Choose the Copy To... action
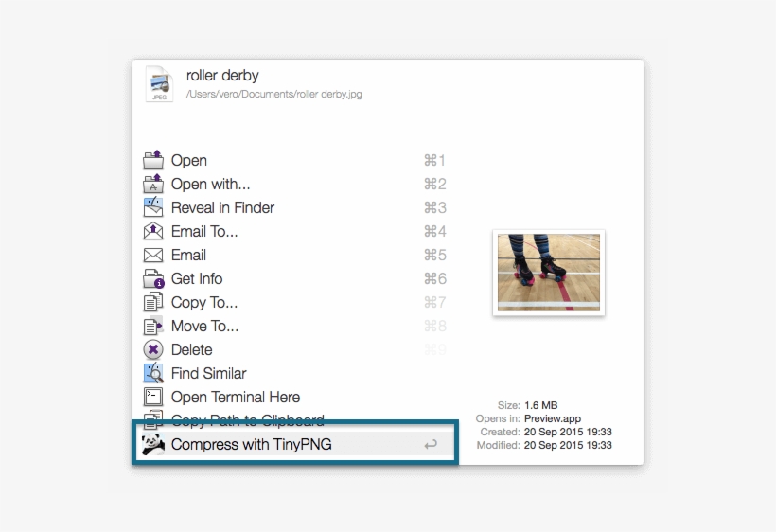Screen dimensions: 776x532 tap(295, 302)
